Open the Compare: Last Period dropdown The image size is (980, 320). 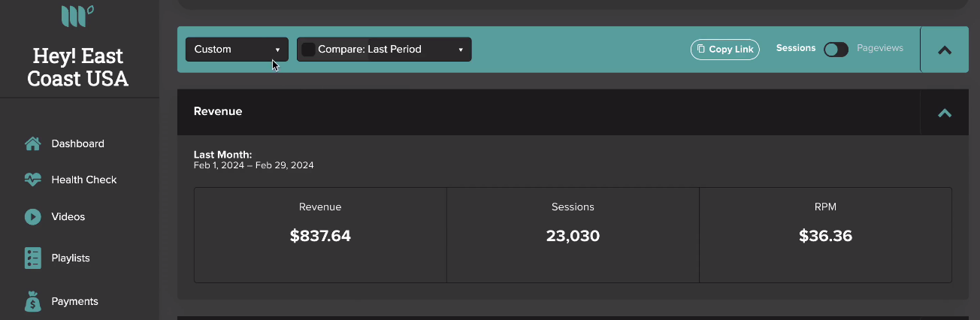[x=384, y=50]
